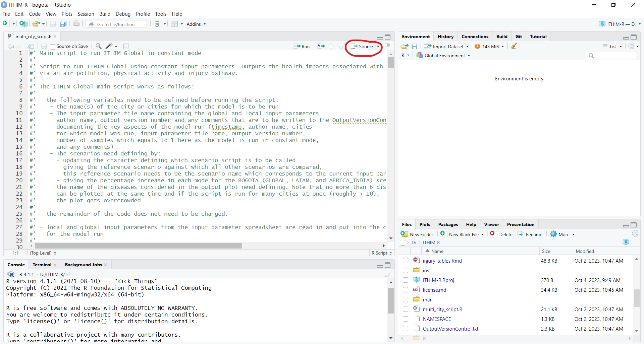The height and width of the screenshot is (344, 644).
Task: Click the Git version control toolbar icon
Action: 157,24
